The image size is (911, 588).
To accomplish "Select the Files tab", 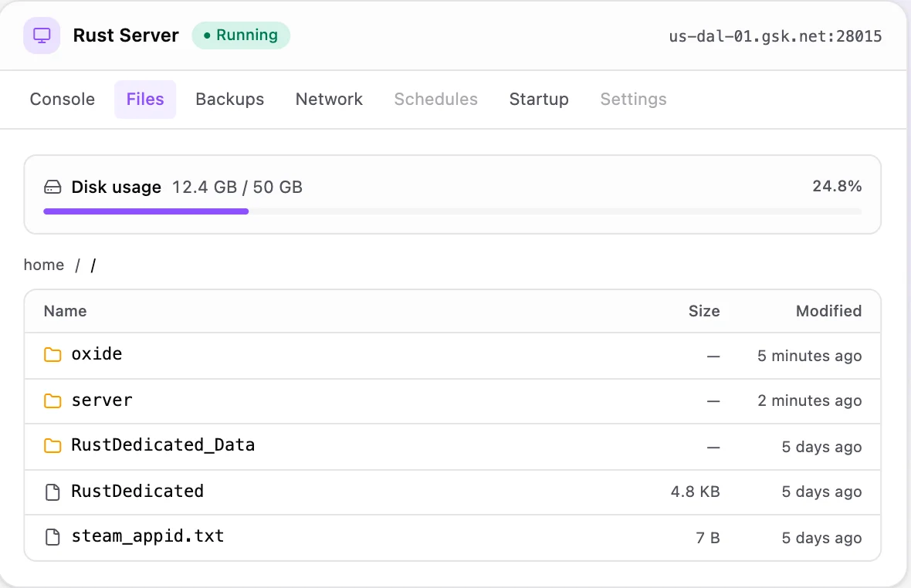I will coord(145,100).
